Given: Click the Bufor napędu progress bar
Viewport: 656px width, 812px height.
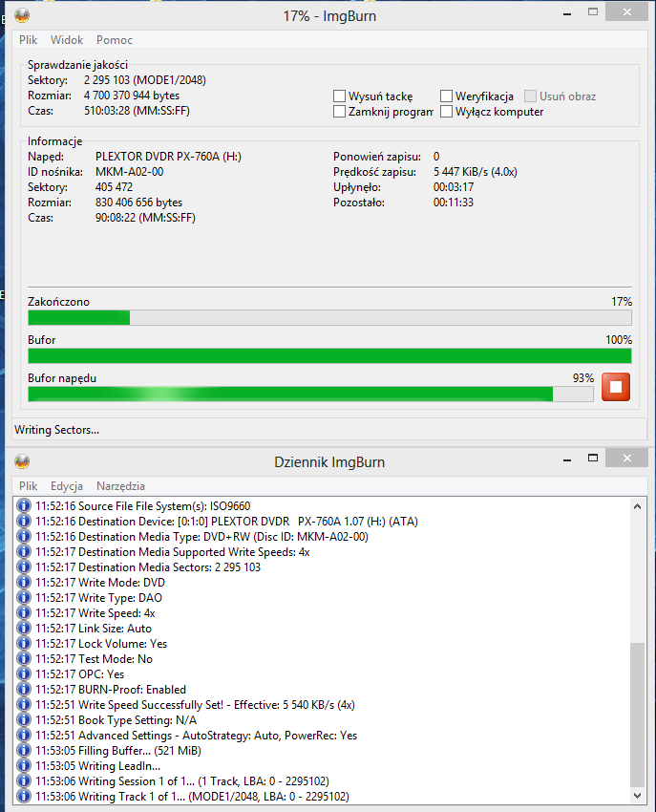Looking at the screenshot, I should 310,395.
